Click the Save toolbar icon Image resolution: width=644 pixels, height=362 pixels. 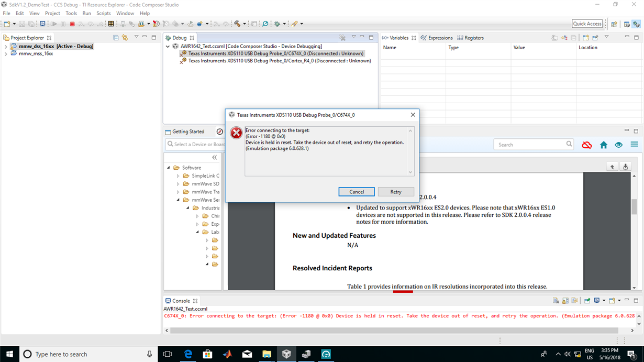22,24
